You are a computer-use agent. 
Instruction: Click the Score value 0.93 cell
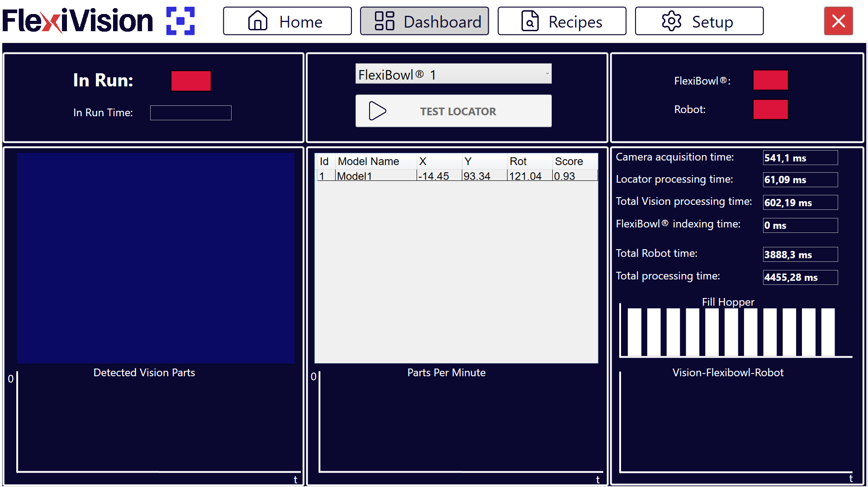(575, 176)
